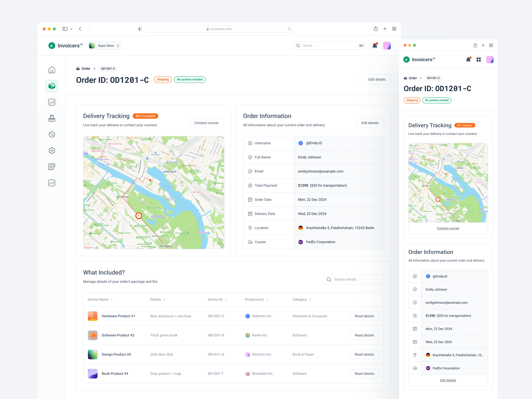Click the gradient user avatar in main header
This screenshot has height=399, width=532.
tap(387, 46)
